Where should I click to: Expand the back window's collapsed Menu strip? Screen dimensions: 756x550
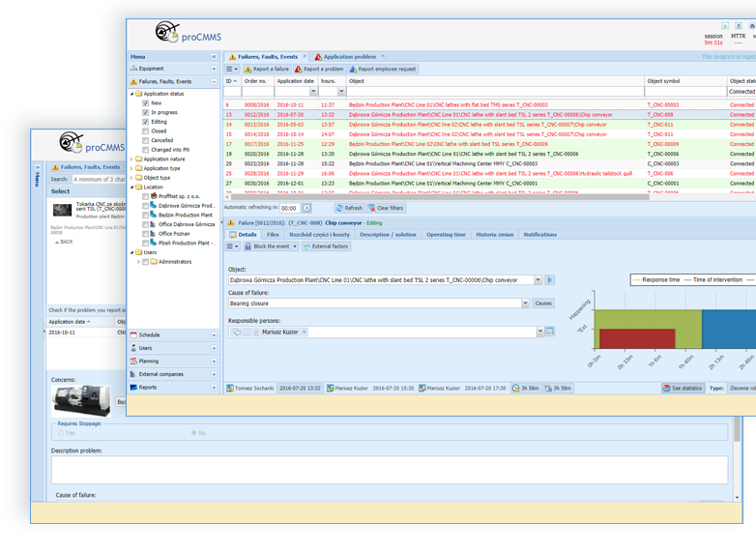[x=37, y=167]
